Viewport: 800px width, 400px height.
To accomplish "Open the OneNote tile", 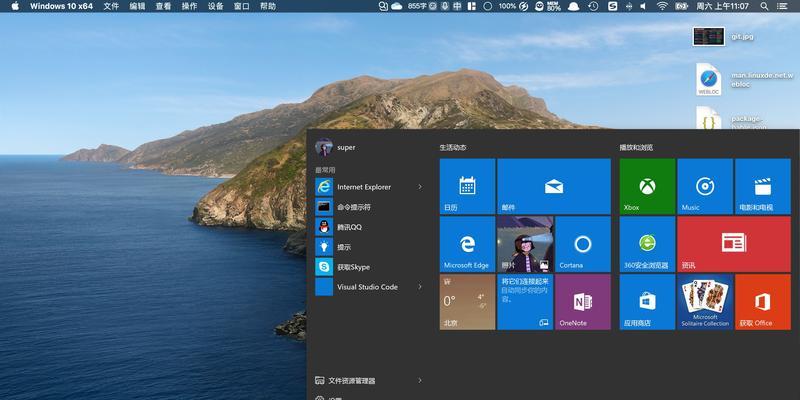I will point(583,302).
